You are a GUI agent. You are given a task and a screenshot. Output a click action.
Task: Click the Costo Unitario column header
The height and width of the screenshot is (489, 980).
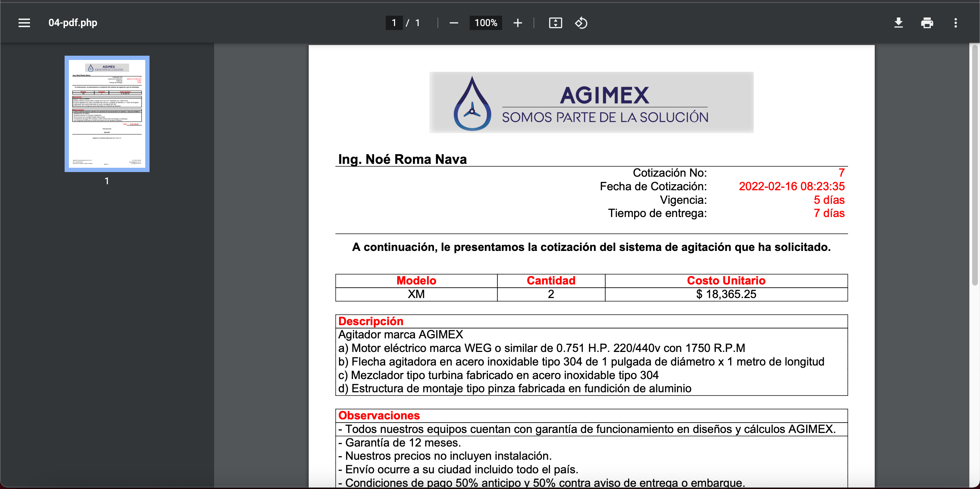pos(726,281)
